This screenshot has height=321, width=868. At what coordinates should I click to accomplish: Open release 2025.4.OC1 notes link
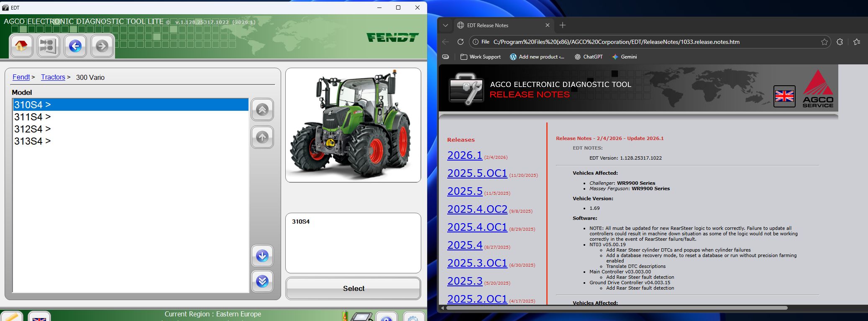tap(477, 227)
